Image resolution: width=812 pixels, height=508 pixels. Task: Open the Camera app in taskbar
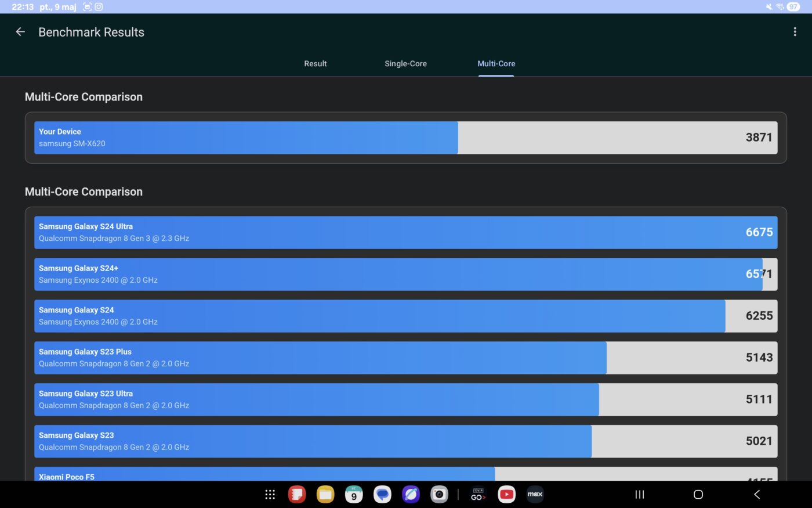[439, 495]
